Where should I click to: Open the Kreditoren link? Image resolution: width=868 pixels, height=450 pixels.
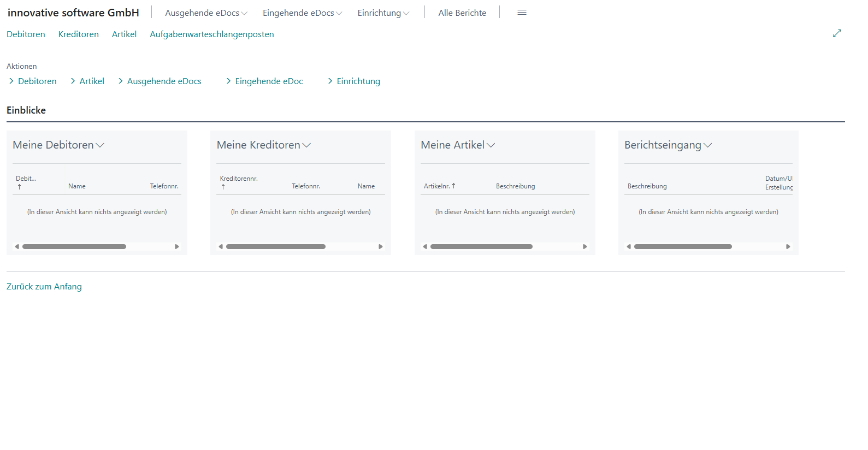(x=79, y=34)
